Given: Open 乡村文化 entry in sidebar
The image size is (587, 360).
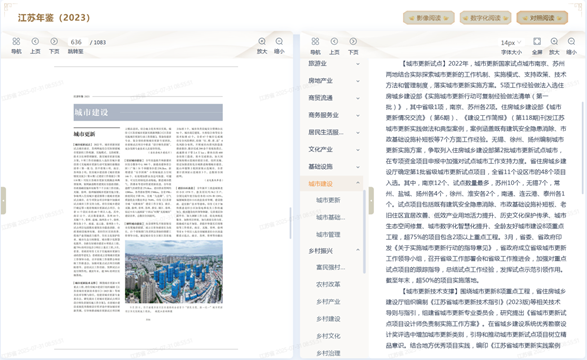Looking at the screenshot, I should point(328,336).
